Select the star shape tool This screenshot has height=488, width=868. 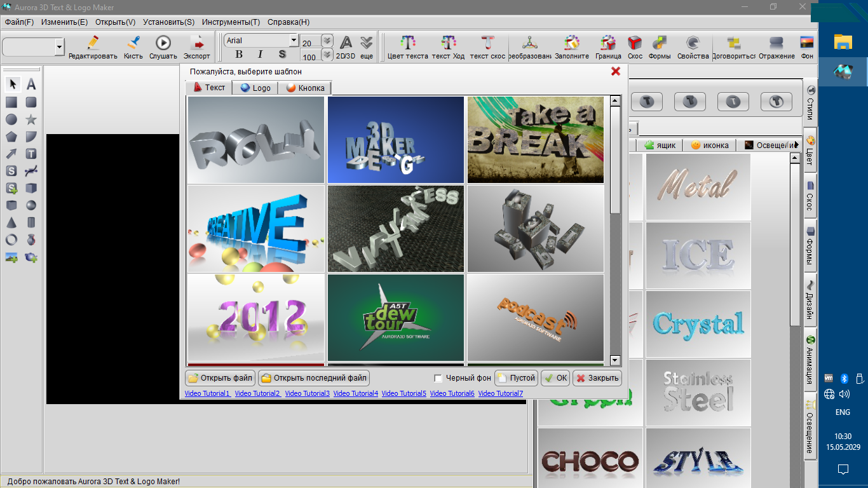tap(31, 119)
